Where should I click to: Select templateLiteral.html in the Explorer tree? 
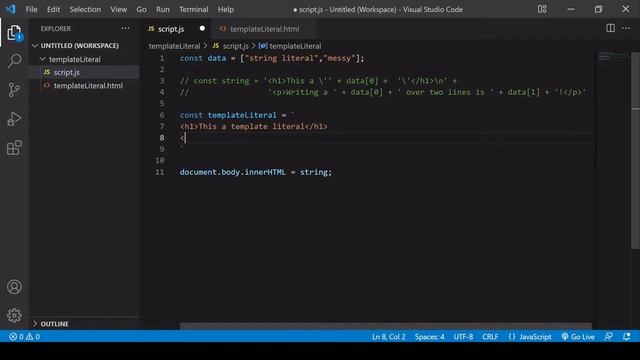click(88, 86)
